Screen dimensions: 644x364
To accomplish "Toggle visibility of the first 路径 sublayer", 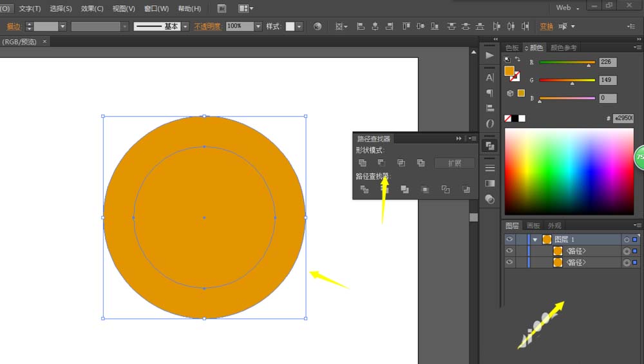I will pyautogui.click(x=509, y=251).
